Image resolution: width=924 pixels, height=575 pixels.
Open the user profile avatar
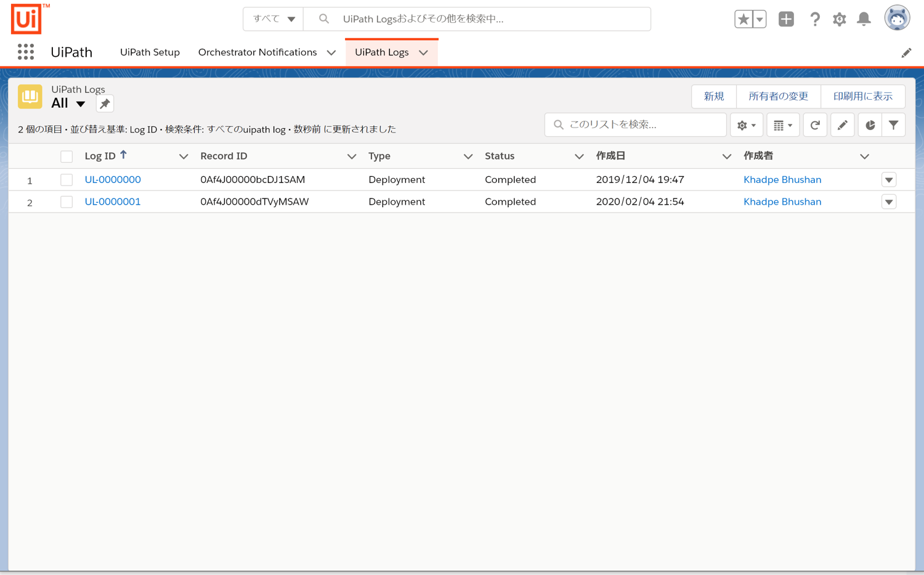tap(897, 18)
